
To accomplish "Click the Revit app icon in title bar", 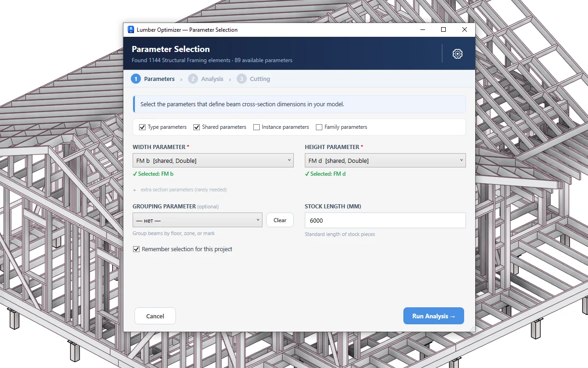I will click(x=131, y=29).
